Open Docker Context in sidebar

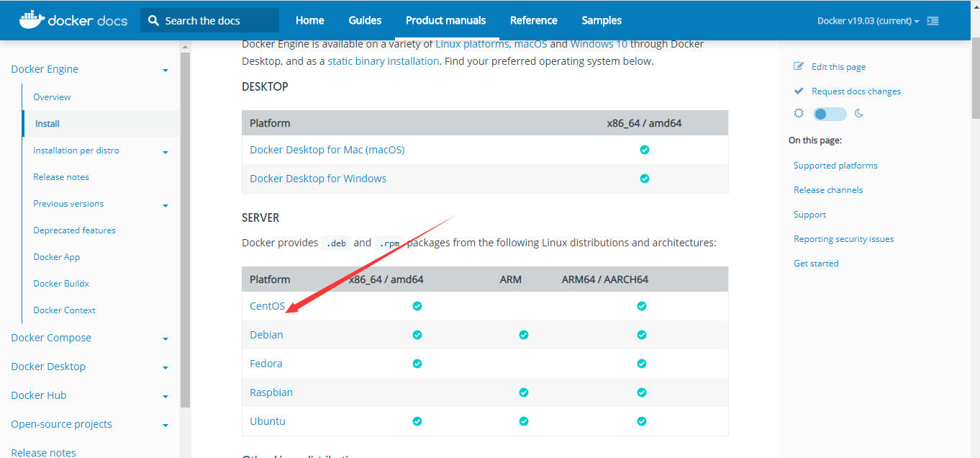coord(64,310)
